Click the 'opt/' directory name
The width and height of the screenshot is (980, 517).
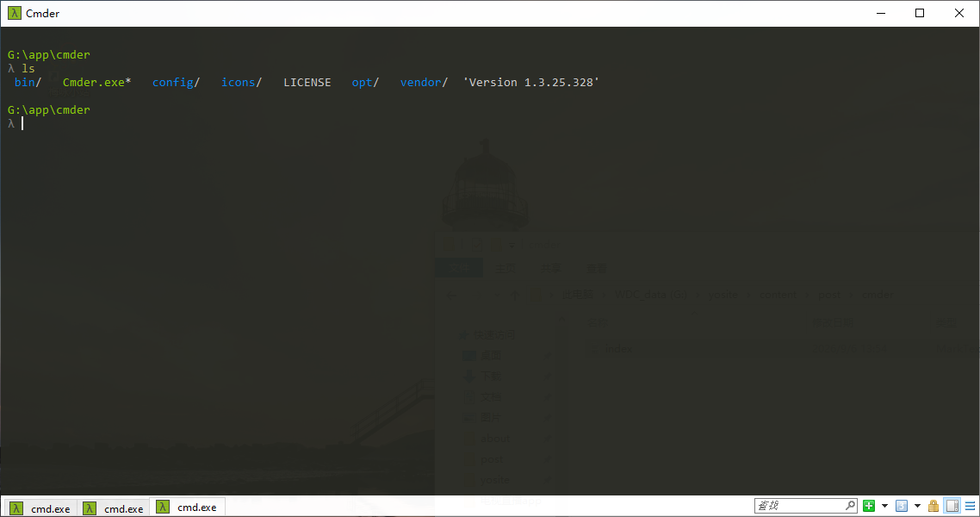pos(365,83)
